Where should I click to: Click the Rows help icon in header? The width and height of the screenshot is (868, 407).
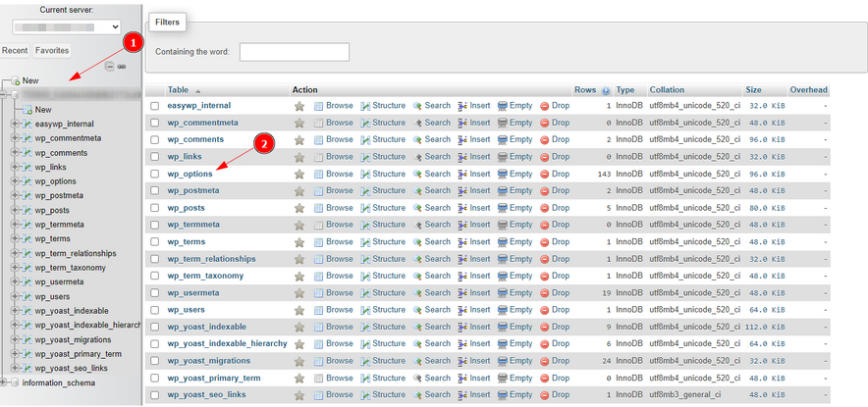[606, 90]
